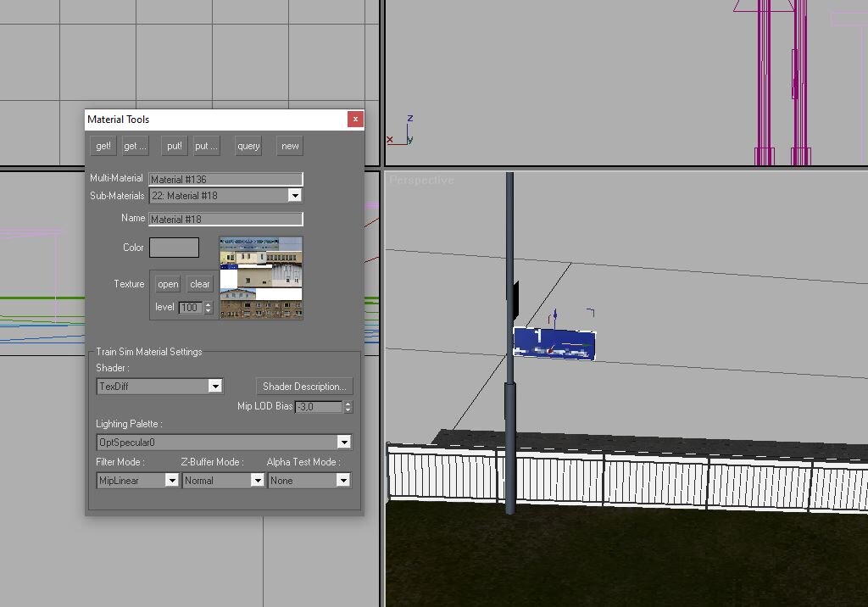Clear the assigned texture
This screenshot has height=607, width=868.
[200, 284]
